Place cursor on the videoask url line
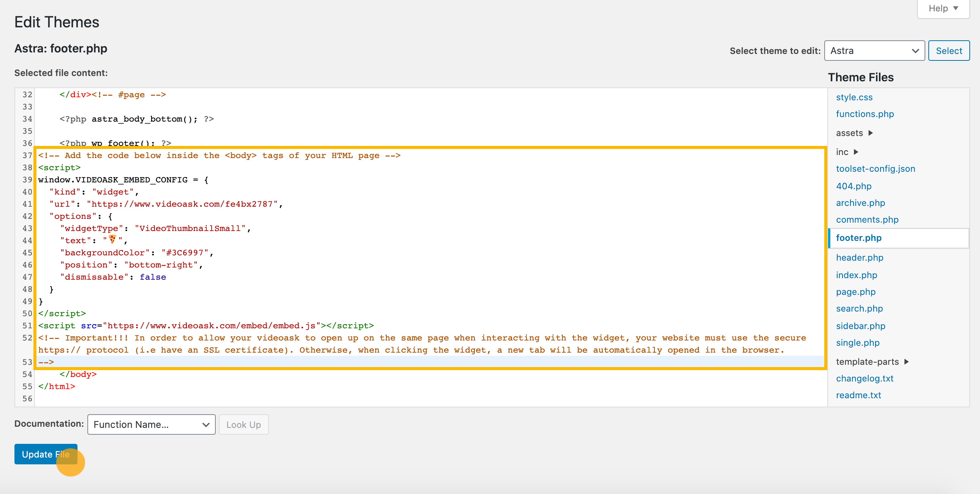 coord(166,204)
